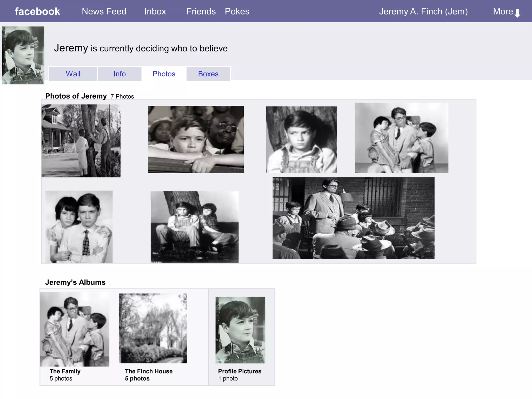The image size is (532, 399).
Task: Open courtroom balcony photo of boy leaning
Action: (196, 139)
